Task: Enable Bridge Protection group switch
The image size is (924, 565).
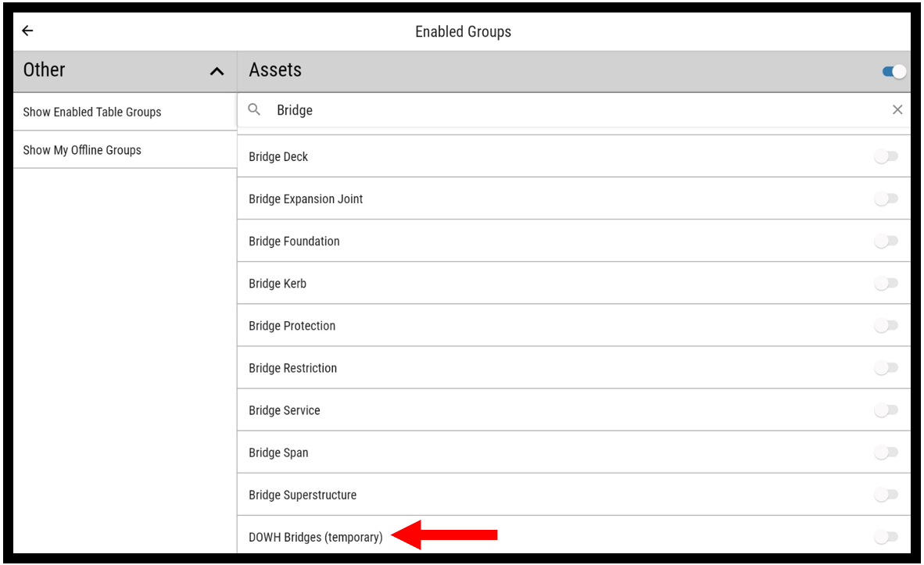Action: pyautogui.click(x=886, y=326)
